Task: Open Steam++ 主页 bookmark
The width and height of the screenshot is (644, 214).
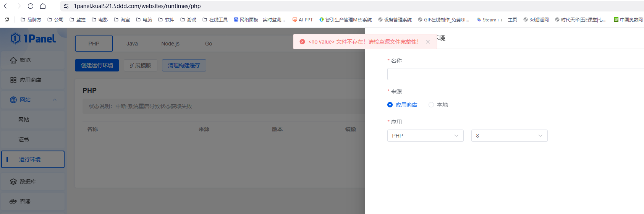Action: click(497, 19)
